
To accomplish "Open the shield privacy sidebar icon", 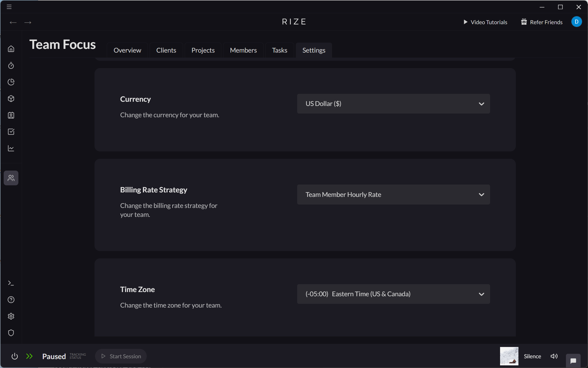I will (x=11, y=333).
